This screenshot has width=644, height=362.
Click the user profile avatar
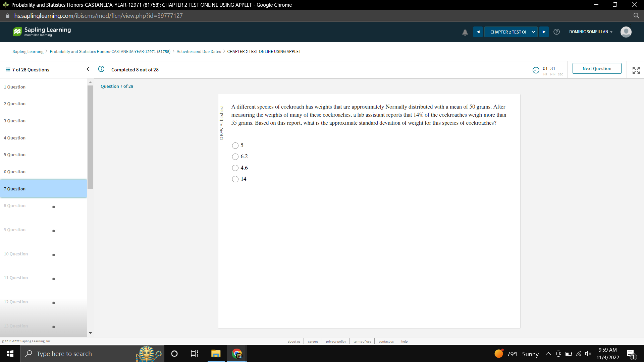(x=626, y=32)
